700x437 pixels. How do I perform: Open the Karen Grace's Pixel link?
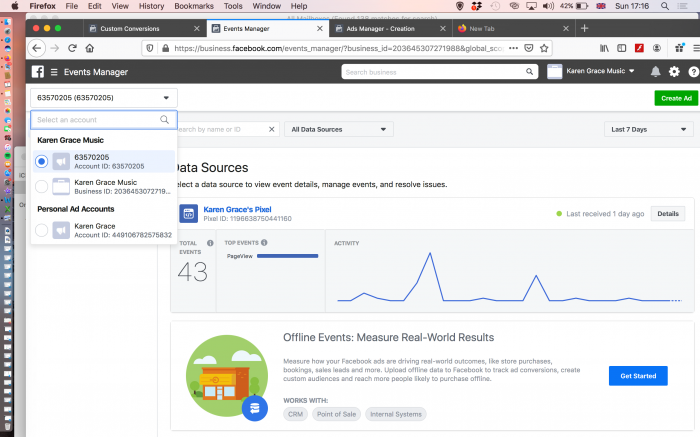[237, 209]
